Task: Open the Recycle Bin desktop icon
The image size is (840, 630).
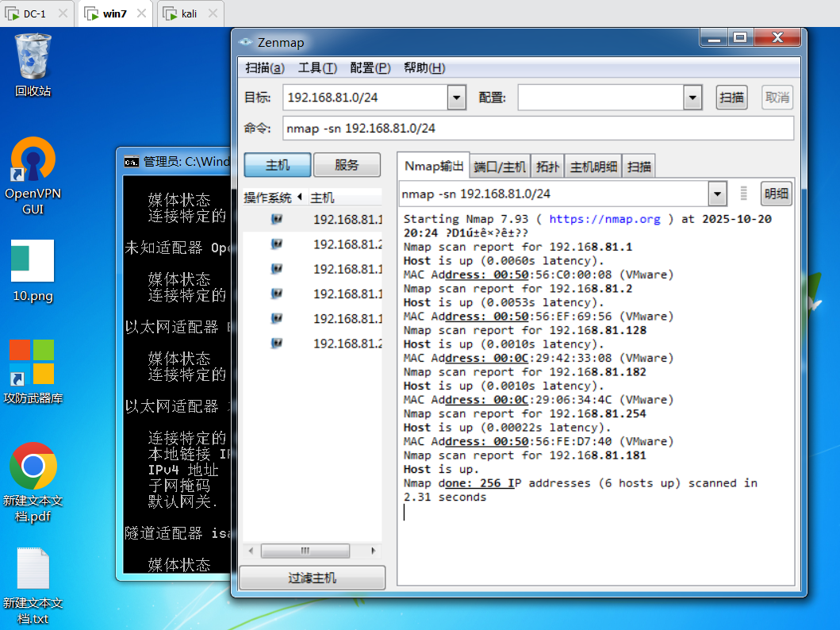Action: [x=33, y=65]
